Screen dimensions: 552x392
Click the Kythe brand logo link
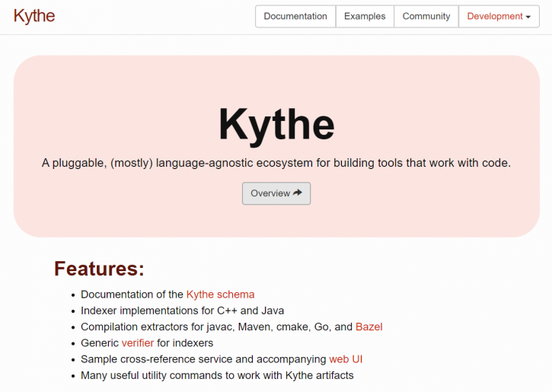coord(34,16)
